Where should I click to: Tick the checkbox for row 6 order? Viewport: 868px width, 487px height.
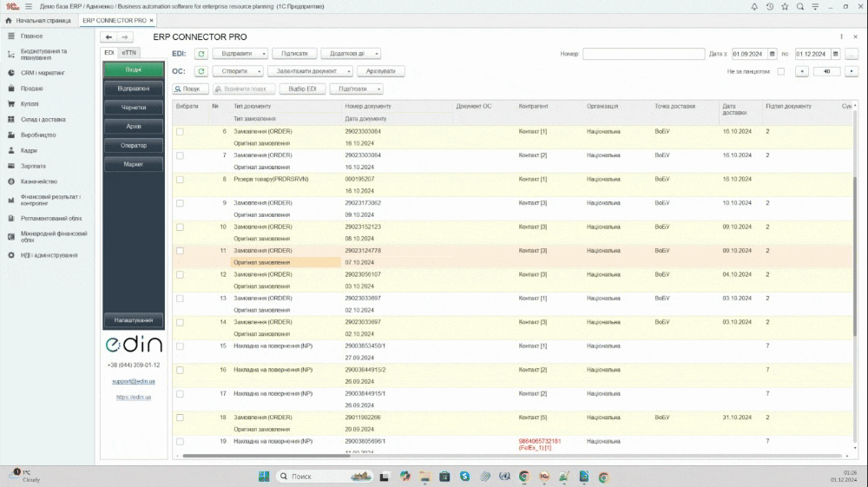[x=181, y=132]
